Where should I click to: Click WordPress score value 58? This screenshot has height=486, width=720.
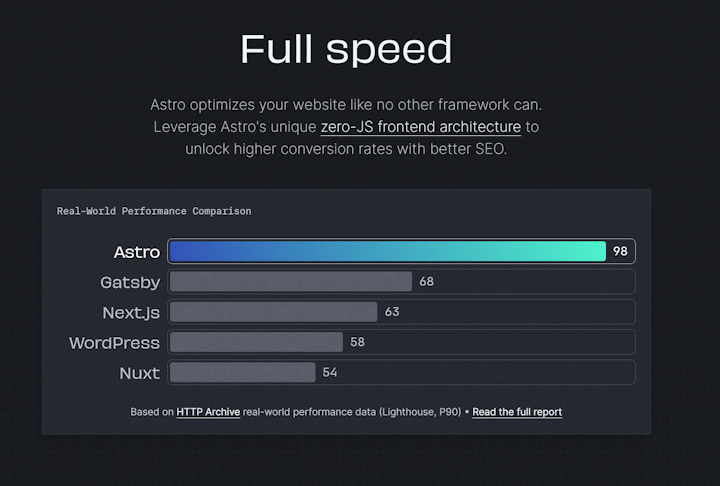coord(357,342)
